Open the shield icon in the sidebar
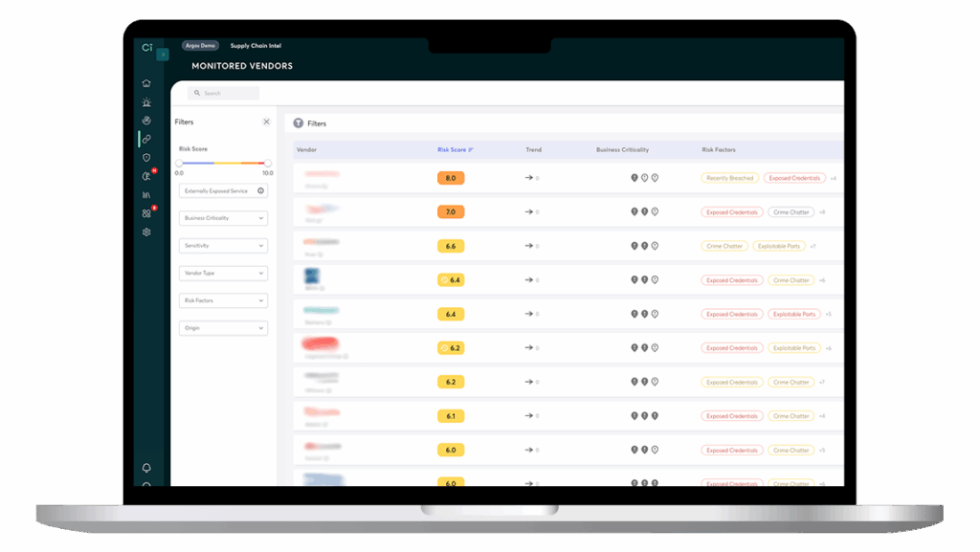This screenshot has height=552, width=980. tap(146, 158)
